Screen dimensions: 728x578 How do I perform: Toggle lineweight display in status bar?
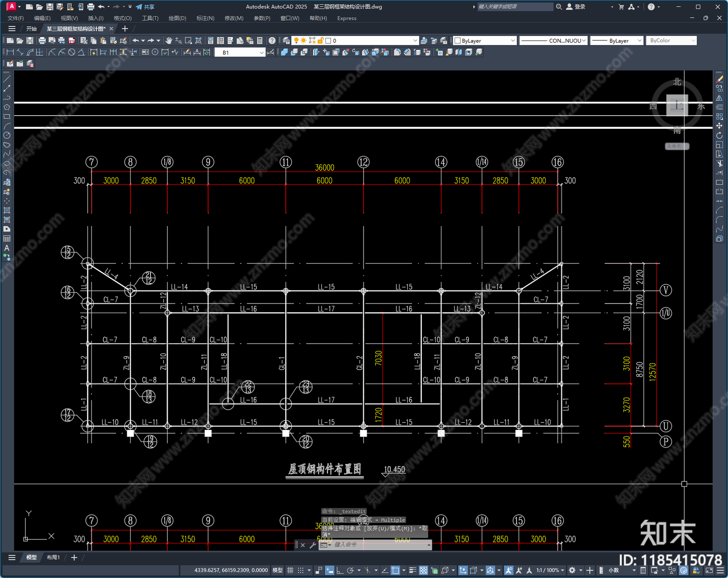413,570
